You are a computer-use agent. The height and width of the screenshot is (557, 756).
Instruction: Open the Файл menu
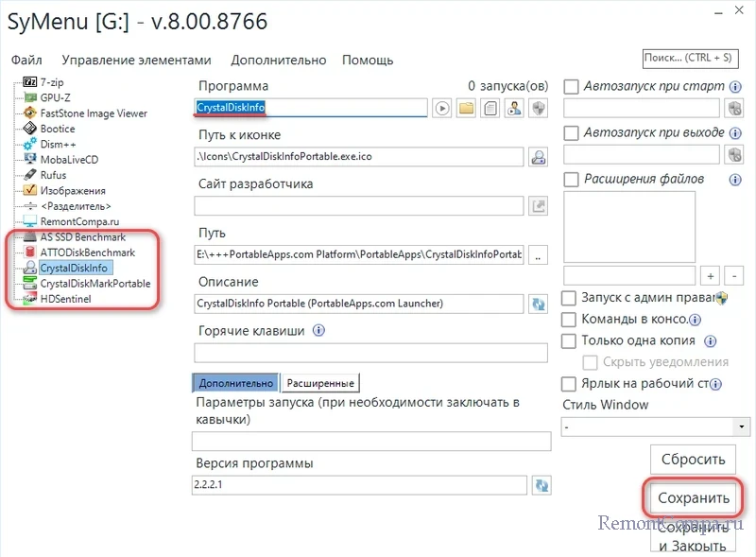[26, 60]
